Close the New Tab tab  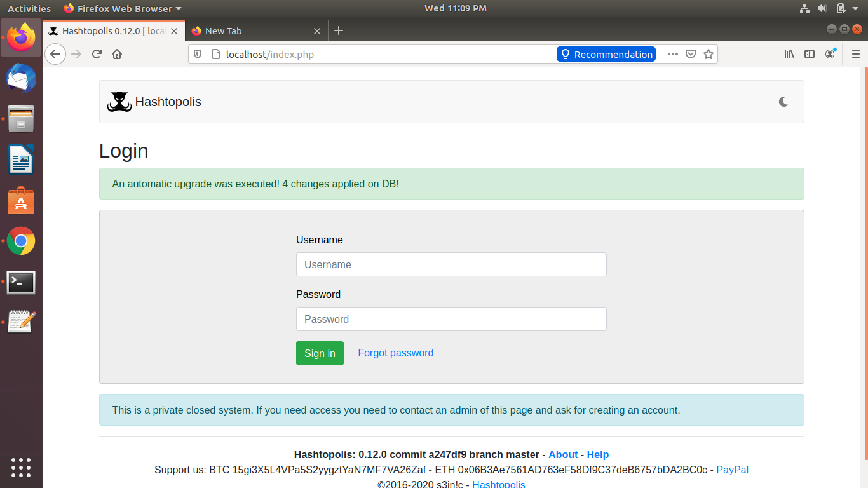pos(318,30)
